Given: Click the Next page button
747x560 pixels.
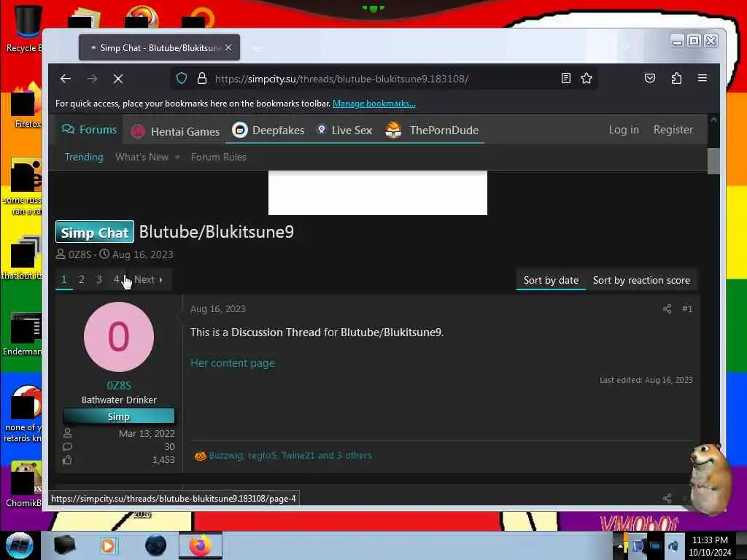Looking at the screenshot, I should point(148,279).
